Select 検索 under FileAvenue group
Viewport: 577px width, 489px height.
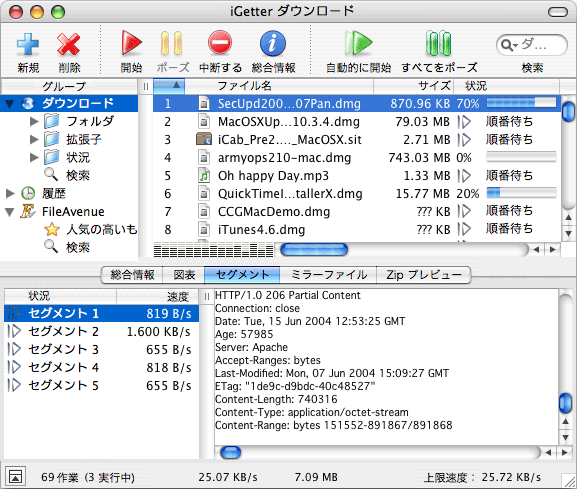[x=78, y=247]
